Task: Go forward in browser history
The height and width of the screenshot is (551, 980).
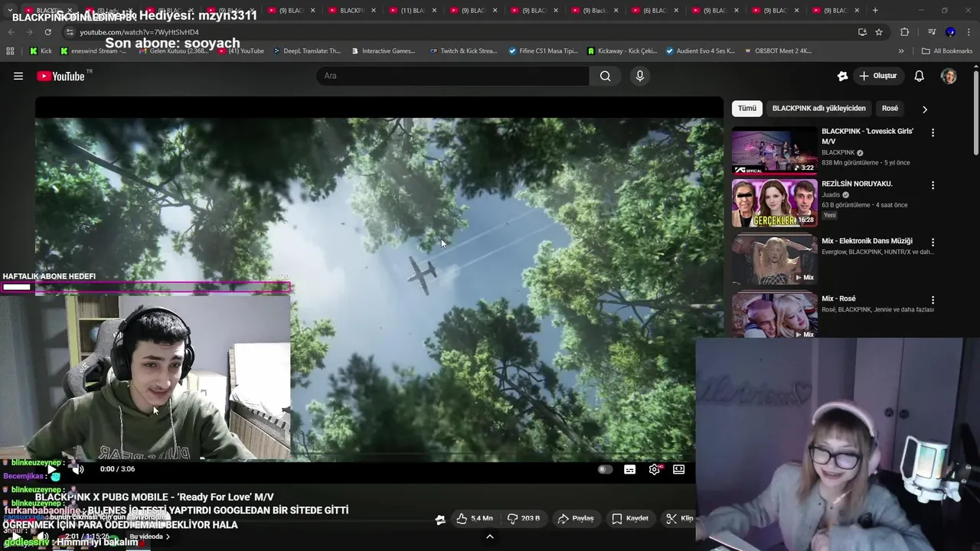Action: (x=29, y=32)
